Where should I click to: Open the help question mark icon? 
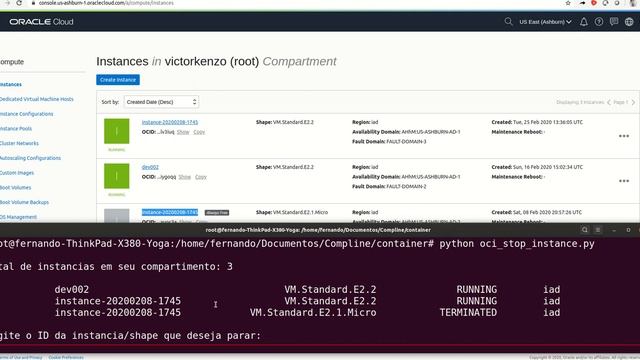pyautogui.click(x=599, y=22)
